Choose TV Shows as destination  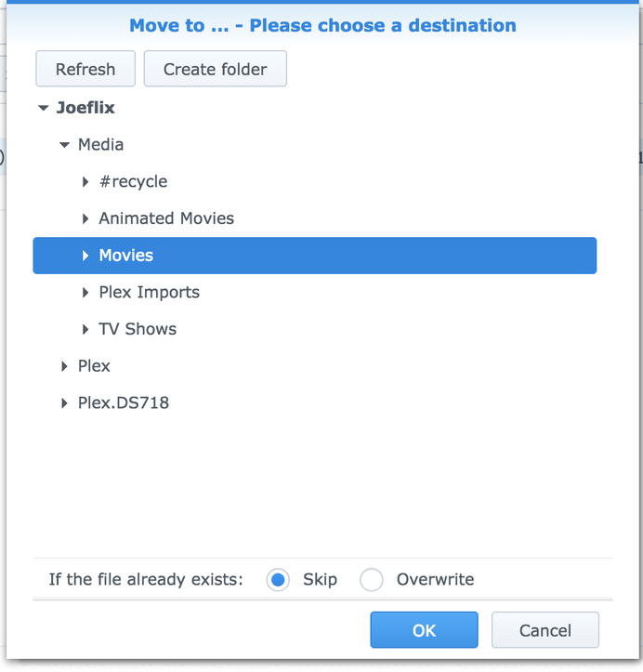(x=138, y=330)
